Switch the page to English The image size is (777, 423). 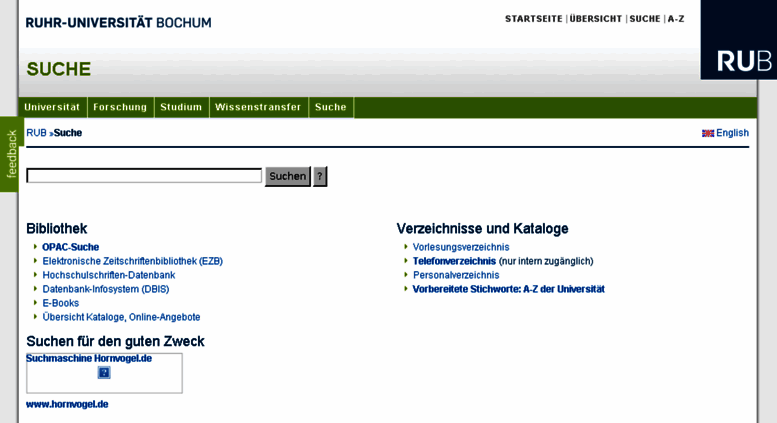(x=732, y=133)
